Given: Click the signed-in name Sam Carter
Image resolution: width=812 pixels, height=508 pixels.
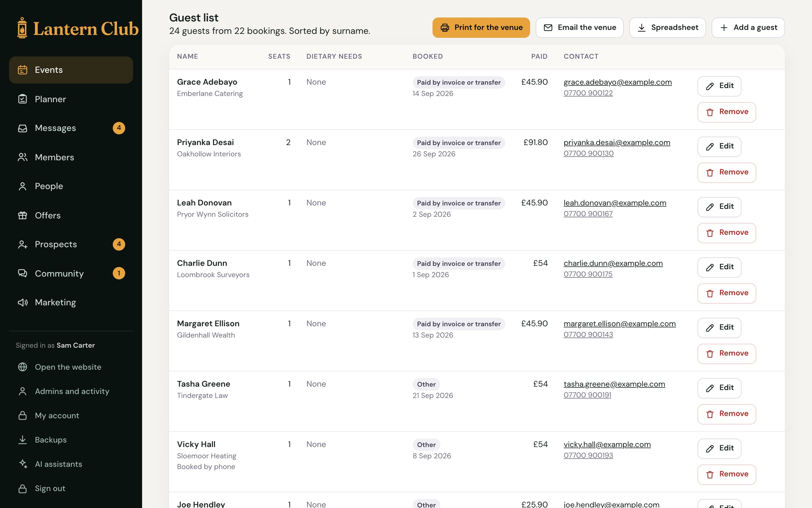Looking at the screenshot, I should 76,345.
